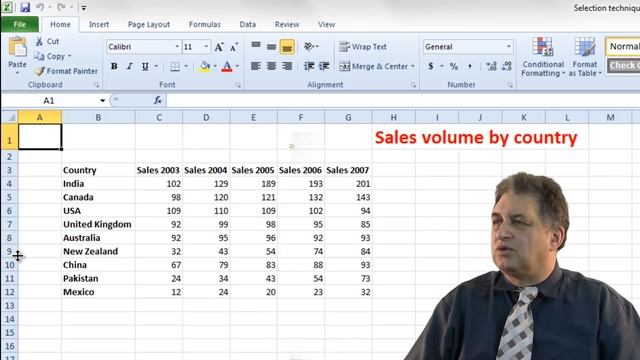Click the highlighted Bottom Align icon
Viewport: 640px width, 360px height.
tap(287, 47)
